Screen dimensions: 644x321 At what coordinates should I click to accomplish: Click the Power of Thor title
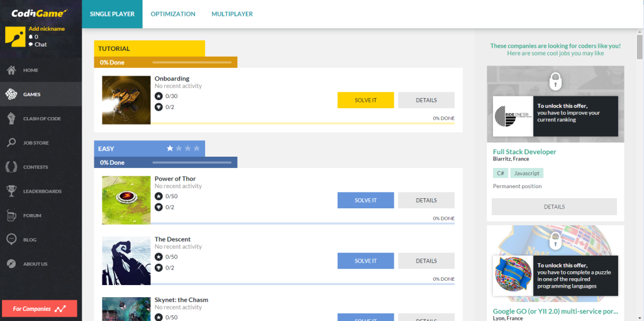coord(175,179)
